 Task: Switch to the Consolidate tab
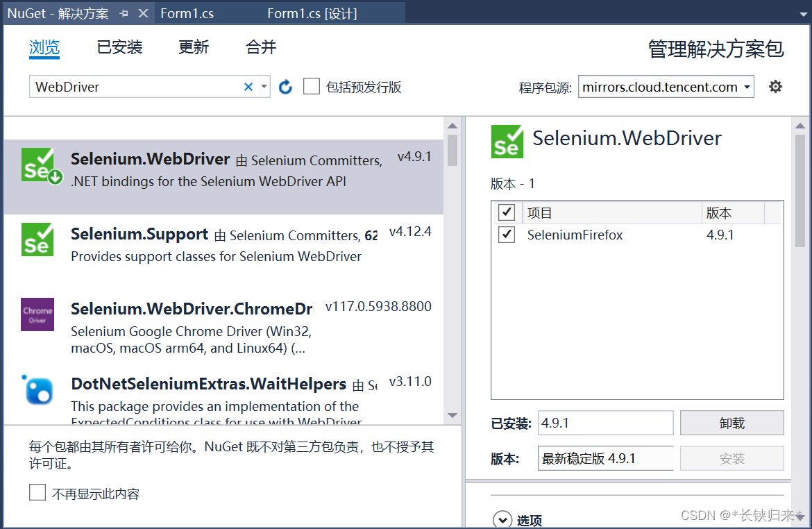tap(261, 48)
